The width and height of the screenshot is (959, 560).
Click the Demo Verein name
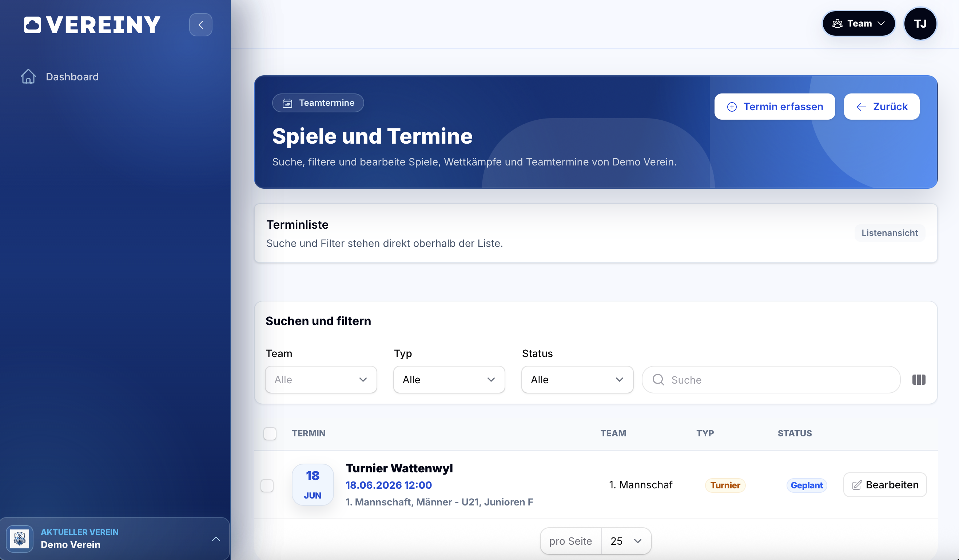[71, 545]
